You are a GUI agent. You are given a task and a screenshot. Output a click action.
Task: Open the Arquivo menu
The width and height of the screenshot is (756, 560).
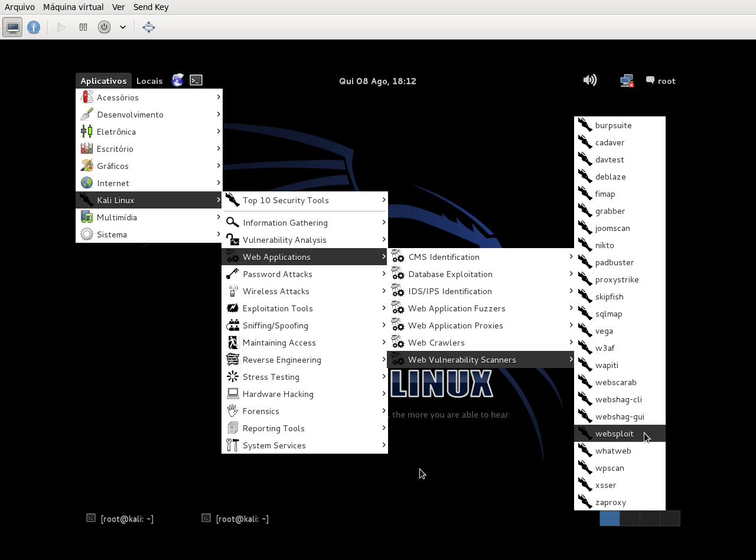pyautogui.click(x=19, y=7)
